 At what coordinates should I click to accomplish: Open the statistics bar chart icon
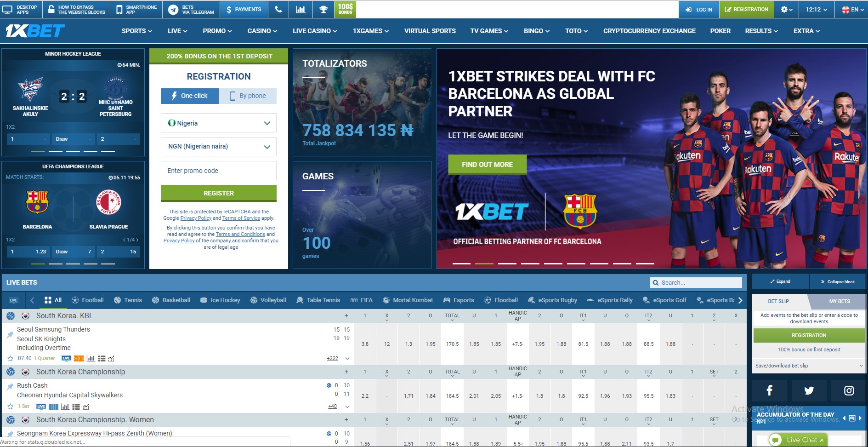tap(301, 9)
